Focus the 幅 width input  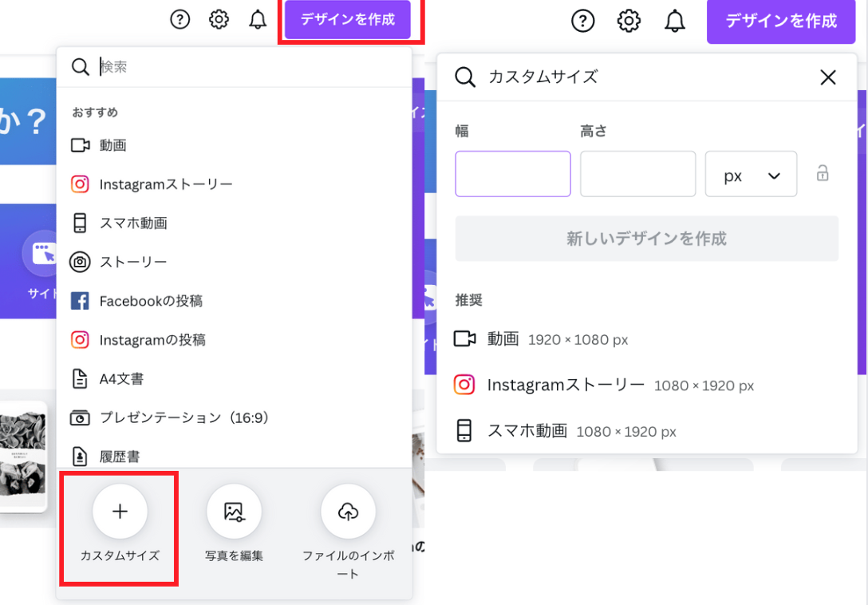coord(513,174)
